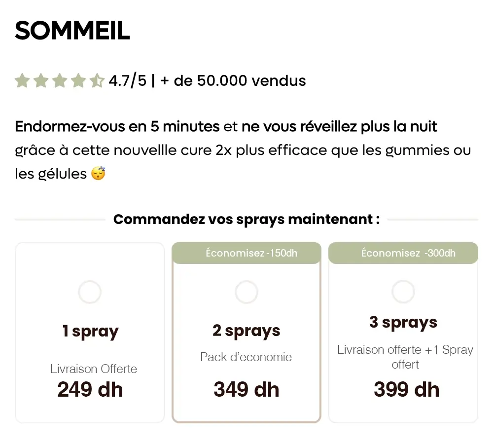Click the 249 dh price

pyautogui.click(x=90, y=389)
